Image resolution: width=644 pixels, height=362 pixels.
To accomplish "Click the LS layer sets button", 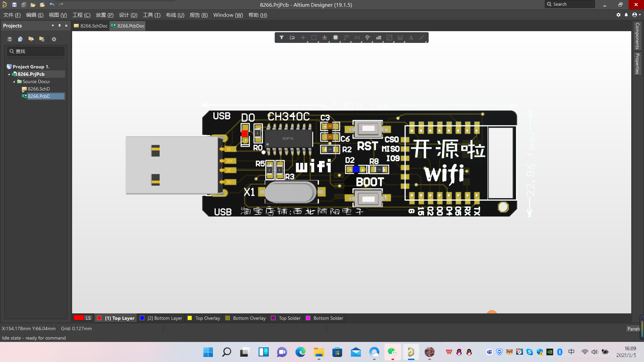I will pyautogui.click(x=88, y=318).
